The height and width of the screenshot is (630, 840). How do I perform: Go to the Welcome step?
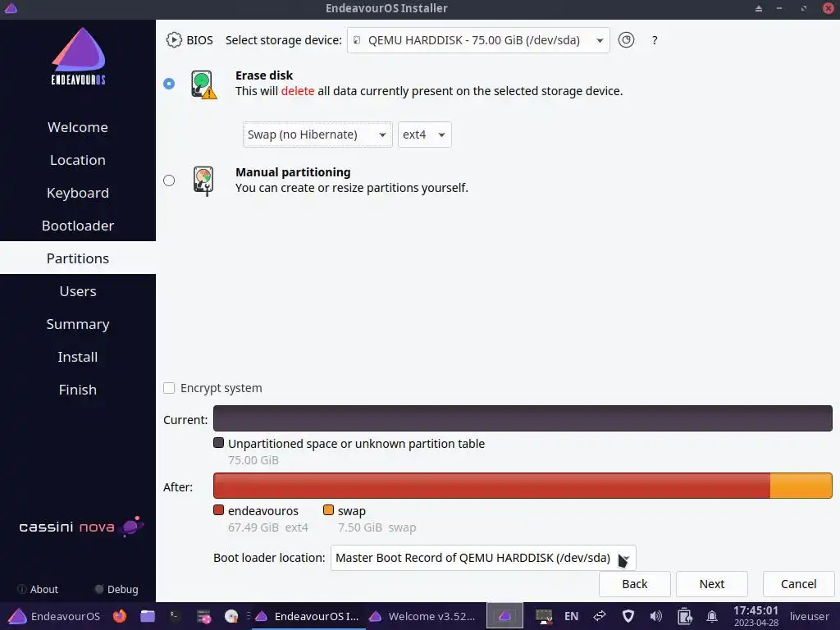coord(78,127)
